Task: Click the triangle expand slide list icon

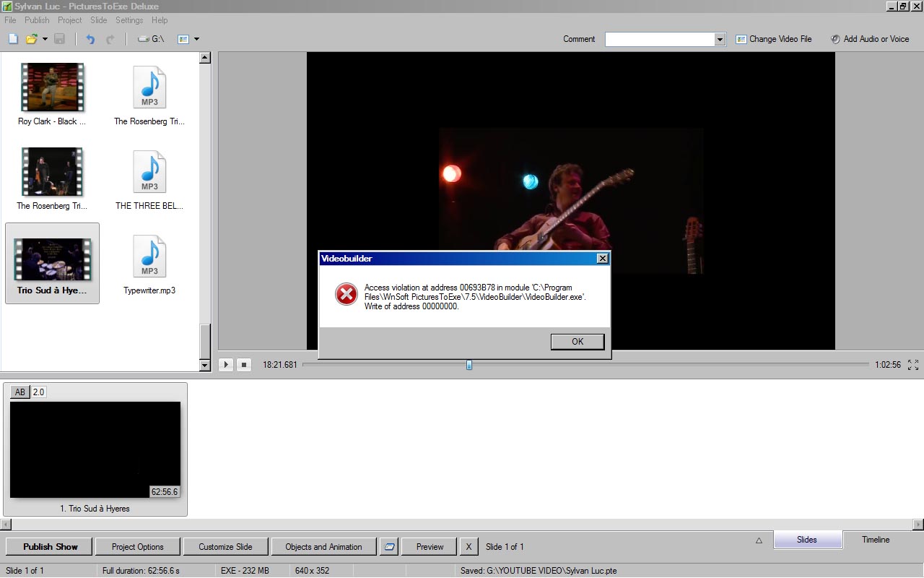Action: coord(759,540)
